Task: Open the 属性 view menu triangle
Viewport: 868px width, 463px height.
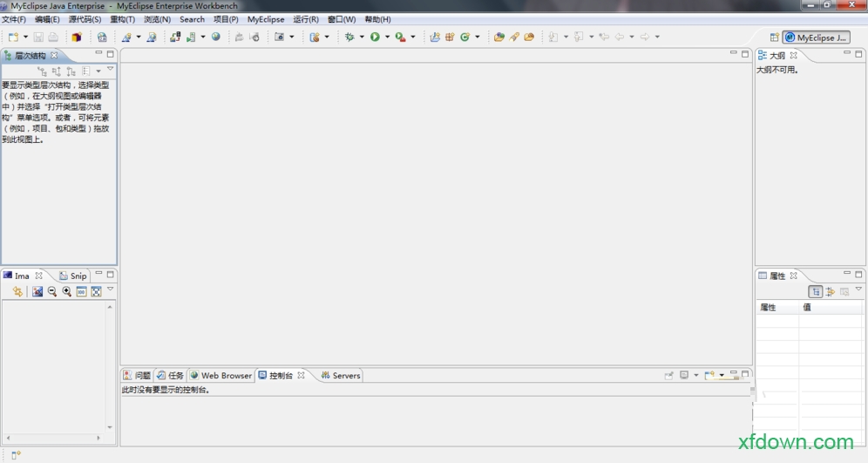Action: 858,289
